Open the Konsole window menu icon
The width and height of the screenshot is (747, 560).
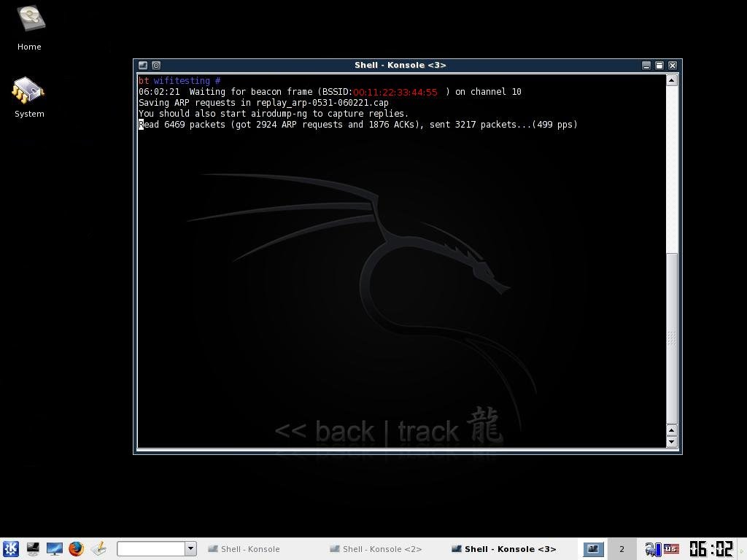(143, 65)
